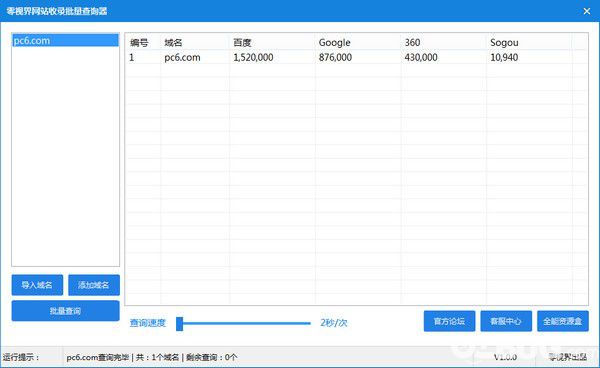600x368 pixels.
Task: Click the 编号 column header
Action: click(x=139, y=42)
